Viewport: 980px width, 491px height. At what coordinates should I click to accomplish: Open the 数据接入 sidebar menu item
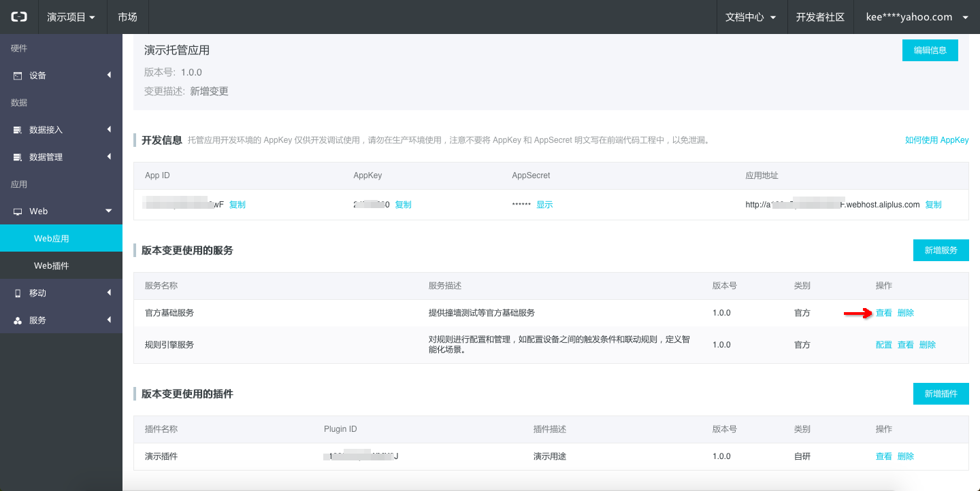[61, 130]
